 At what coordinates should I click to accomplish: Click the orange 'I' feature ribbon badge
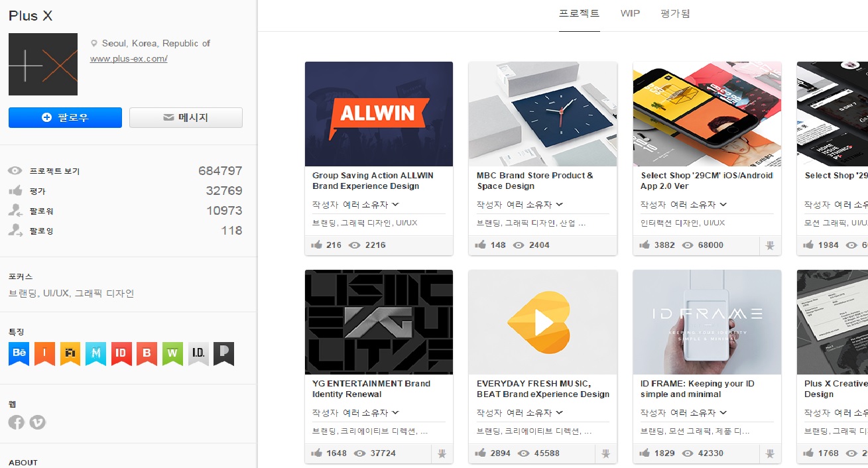(x=44, y=353)
